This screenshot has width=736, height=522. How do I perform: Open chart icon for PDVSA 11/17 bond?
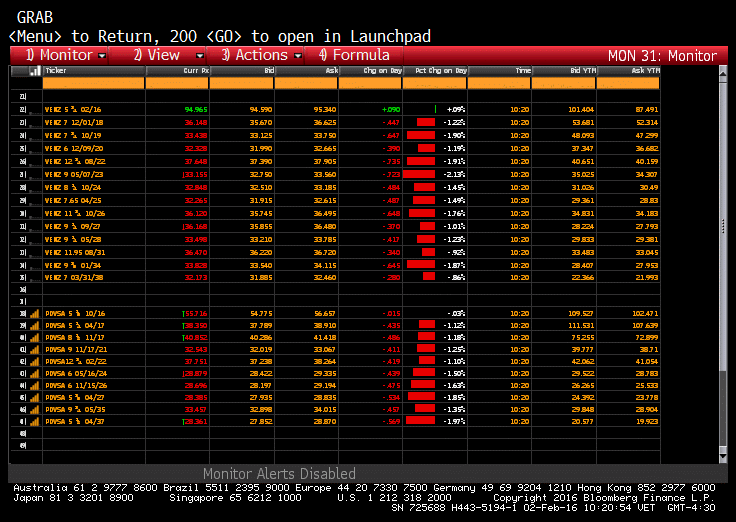pyautogui.click(x=35, y=338)
